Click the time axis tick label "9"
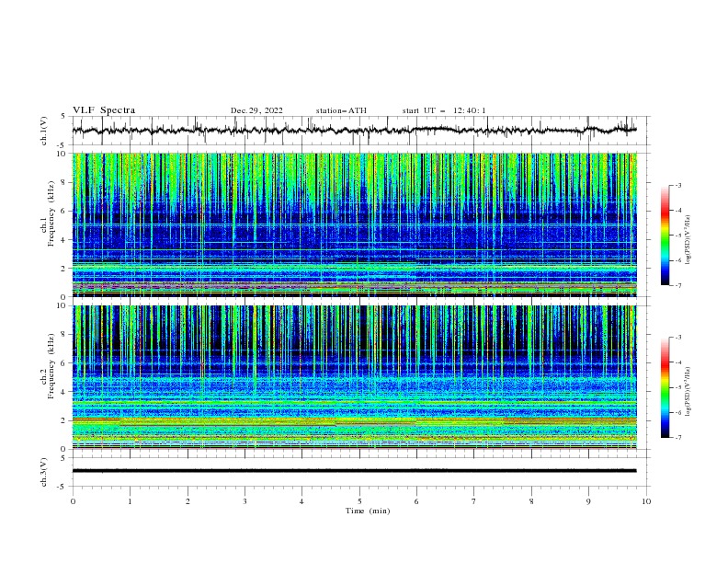The image size is (728, 563). [588, 501]
